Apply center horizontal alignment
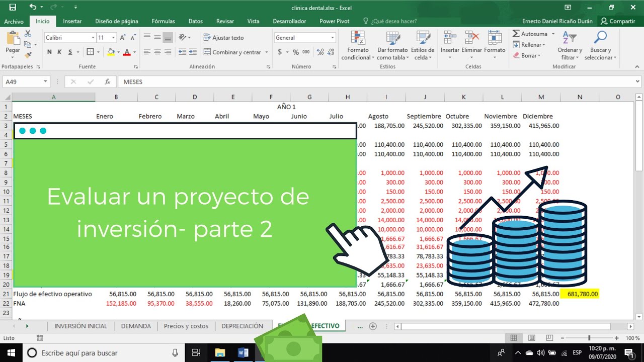The width and height of the screenshot is (644, 362). pos(157,52)
